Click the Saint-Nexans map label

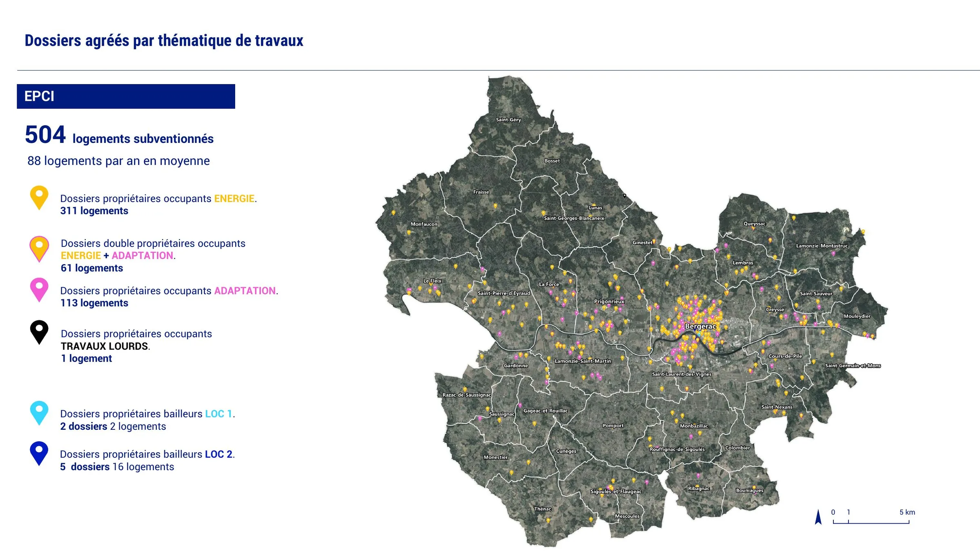pyautogui.click(x=777, y=407)
